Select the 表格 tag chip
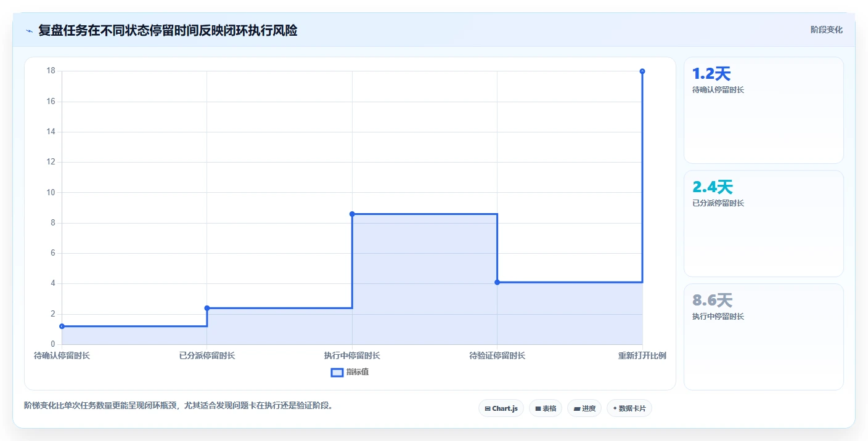The width and height of the screenshot is (868, 441). tap(546, 408)
